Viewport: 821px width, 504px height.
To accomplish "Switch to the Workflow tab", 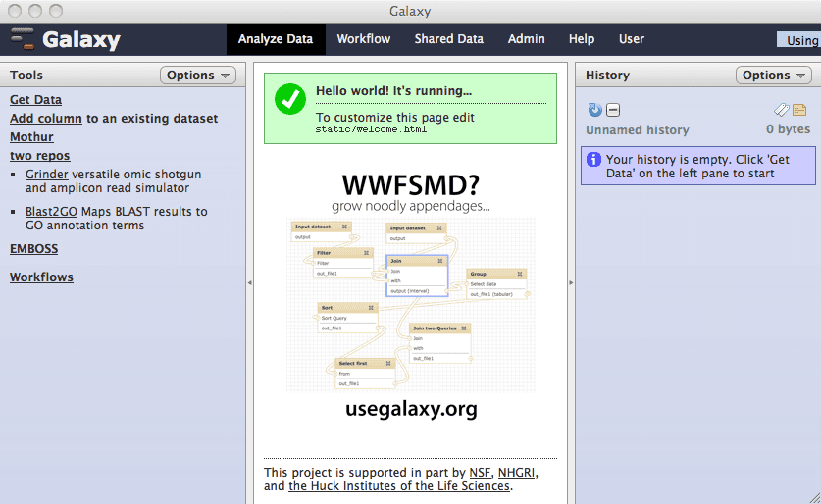I will click(363, 39).
